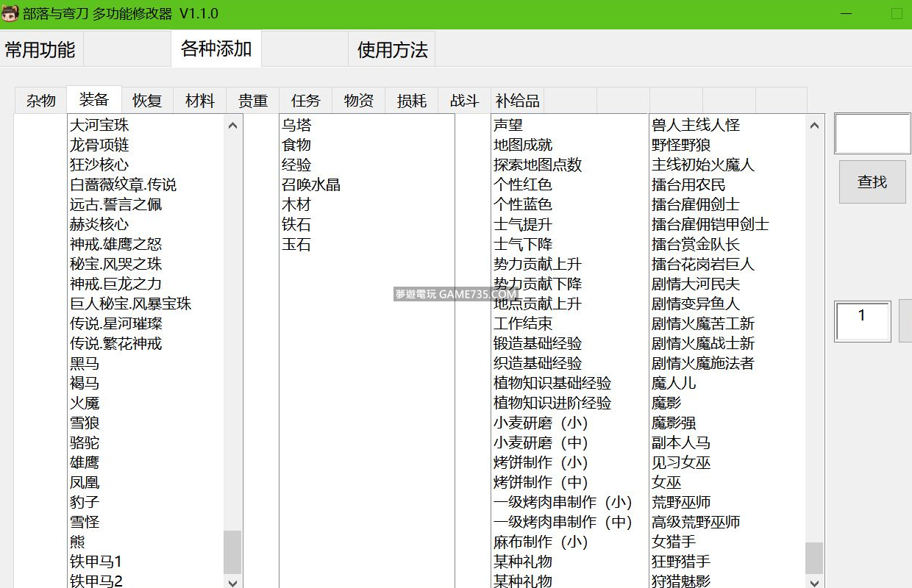Click the down arrow of the equipment list scrollbar
Viewport: 912px width, 588px height.
point(232,582)
